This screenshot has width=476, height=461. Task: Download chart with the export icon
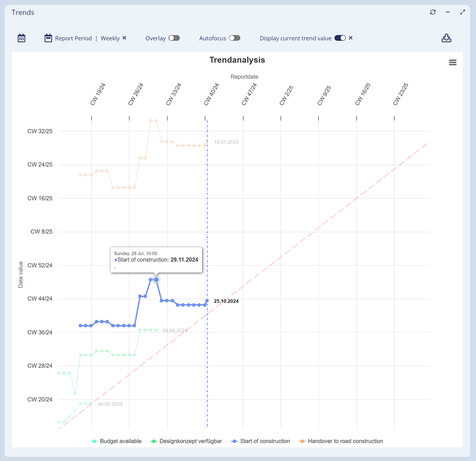(446, 38)
